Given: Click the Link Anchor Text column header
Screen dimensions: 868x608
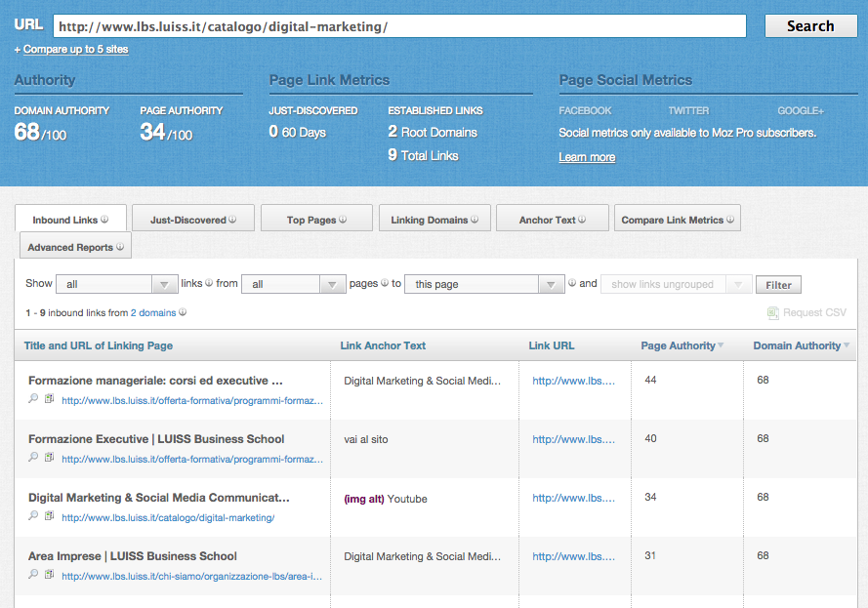Looking at the screenshot, I should click(x=383, y=345).
